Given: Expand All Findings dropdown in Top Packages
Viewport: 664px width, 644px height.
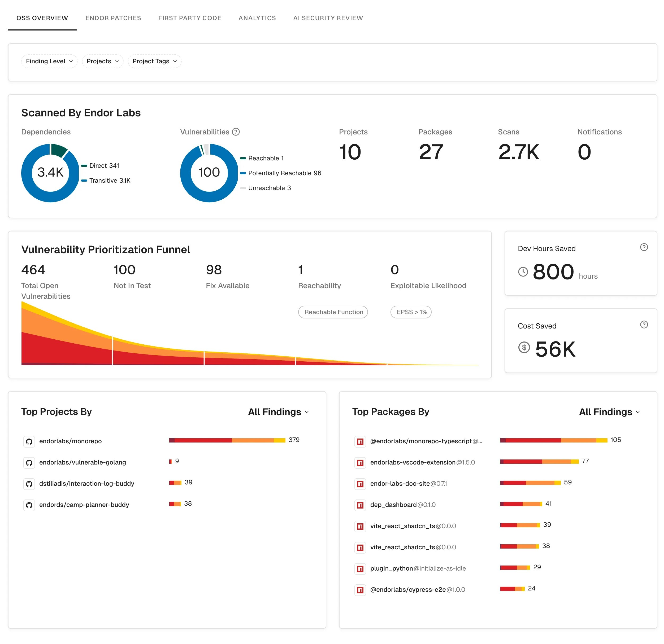Looking at the screenshot, I should pos(609,412).
